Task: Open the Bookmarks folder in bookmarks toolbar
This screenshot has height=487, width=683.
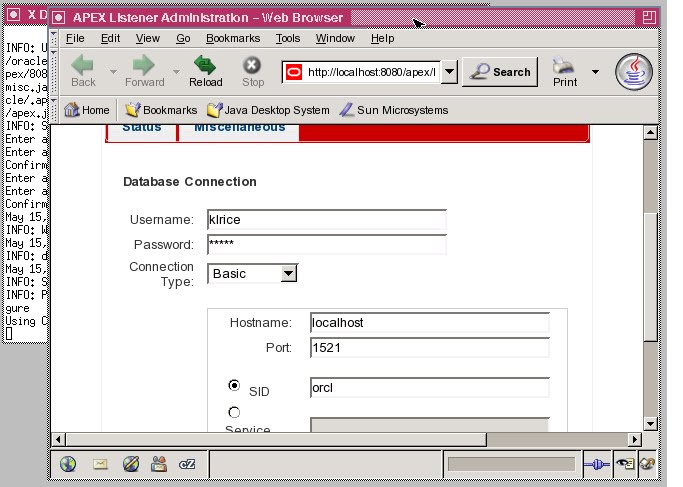Action: (x=161, y=110)
